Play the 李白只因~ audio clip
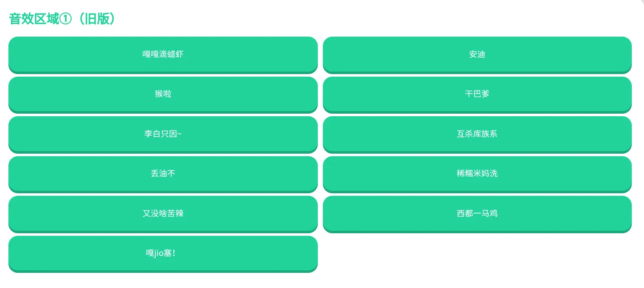644x288 pixels. pyautogui.click(x=163, y=134)
